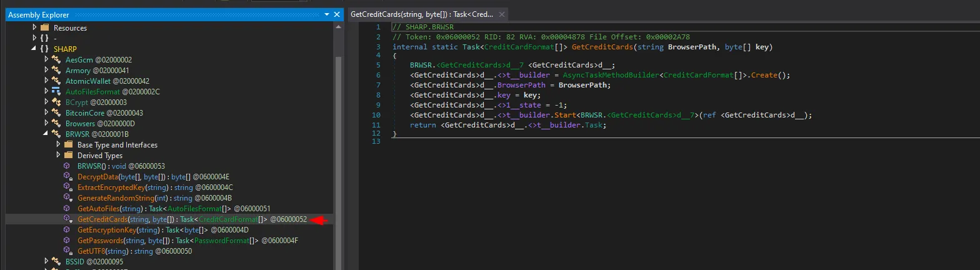Click the GetCreditCards method icon in tree
The image size is (980, 270).
(67, 219)
